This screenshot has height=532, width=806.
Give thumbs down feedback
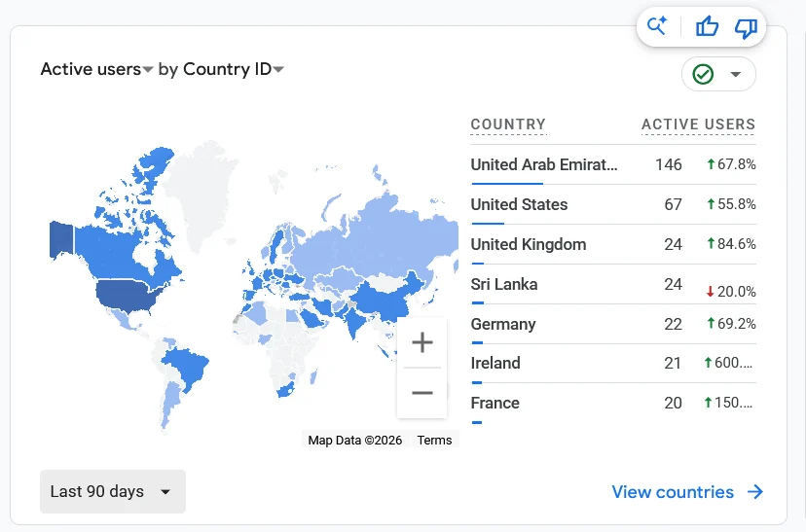click(746, 28)
